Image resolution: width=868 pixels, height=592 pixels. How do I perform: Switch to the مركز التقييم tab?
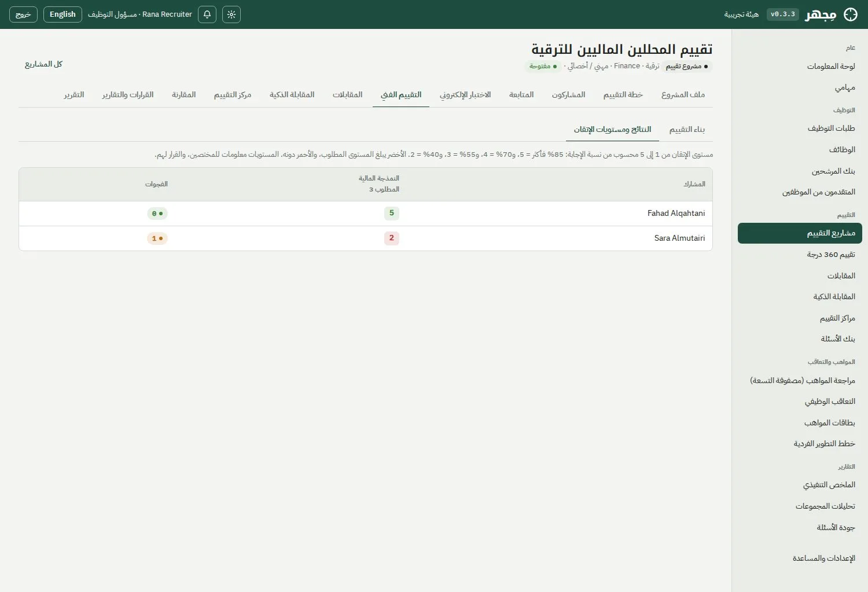pos(233,95)
